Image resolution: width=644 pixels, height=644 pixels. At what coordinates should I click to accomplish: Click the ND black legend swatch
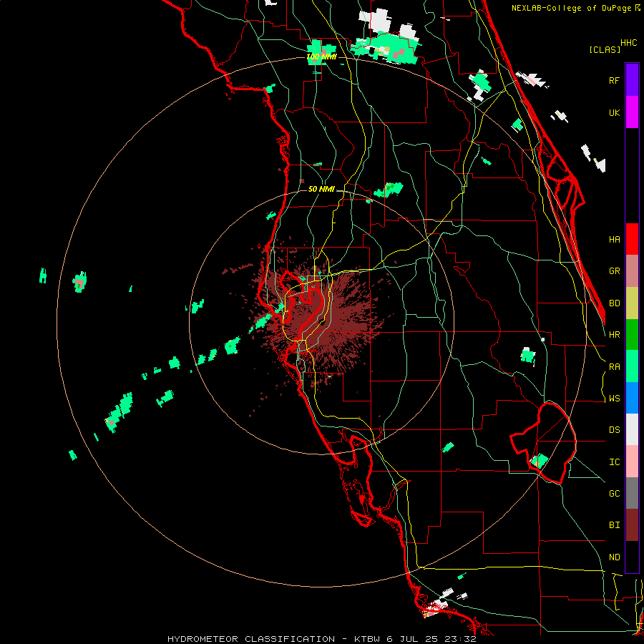point(632,557)
